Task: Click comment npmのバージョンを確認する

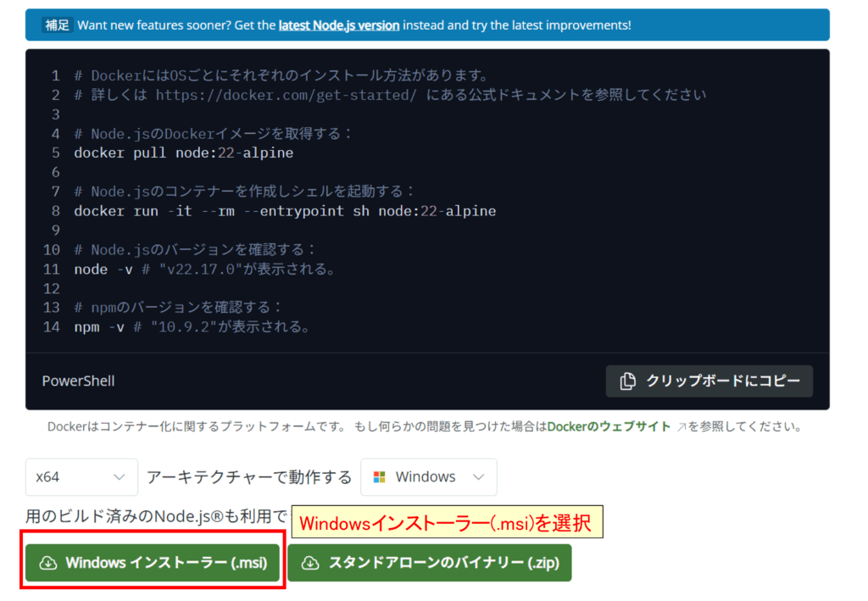Action: pos(178,308)
